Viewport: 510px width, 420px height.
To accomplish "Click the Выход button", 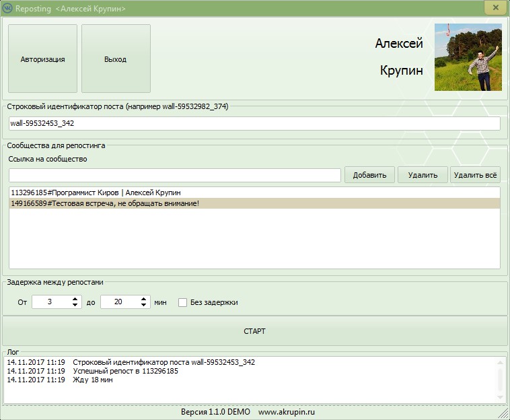I will (x=116, y=59).
